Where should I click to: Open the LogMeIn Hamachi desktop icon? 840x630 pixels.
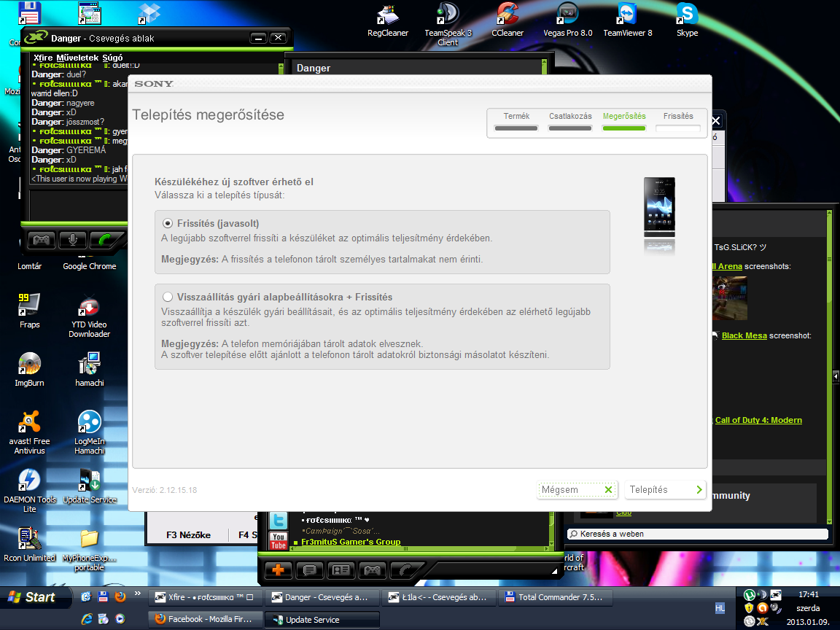(90, 432)
